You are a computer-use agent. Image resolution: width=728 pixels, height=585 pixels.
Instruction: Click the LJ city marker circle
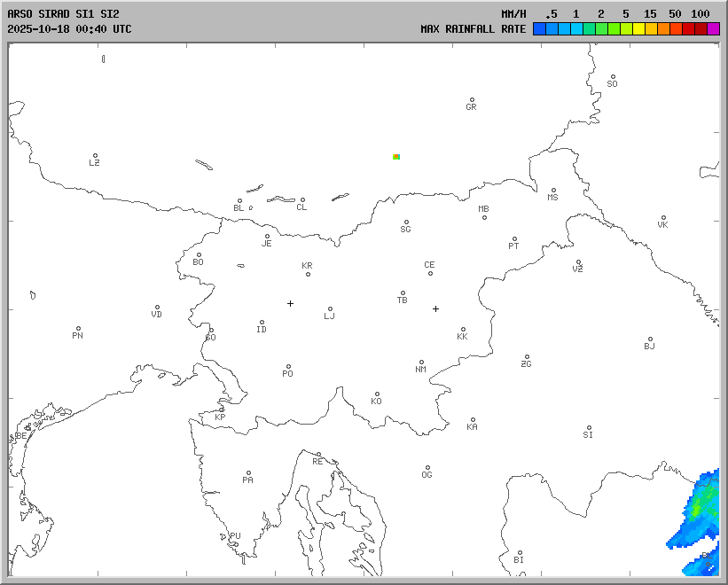[x=330, y=309]
